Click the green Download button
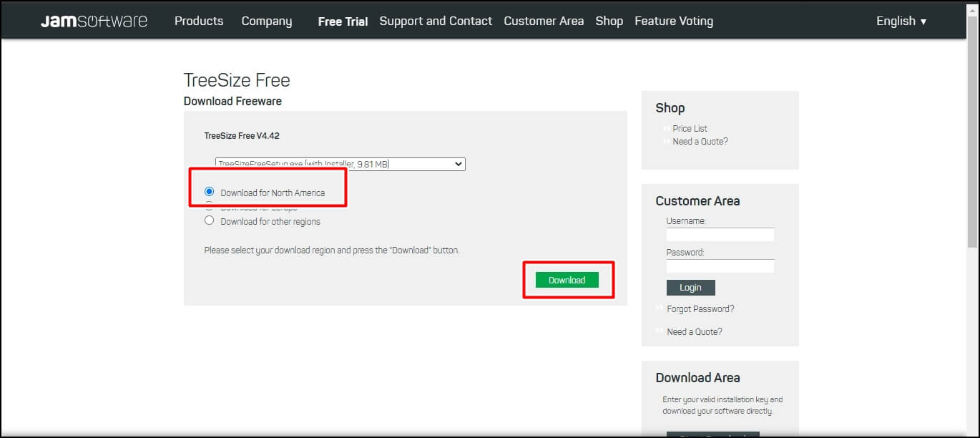 coord(567,280)
